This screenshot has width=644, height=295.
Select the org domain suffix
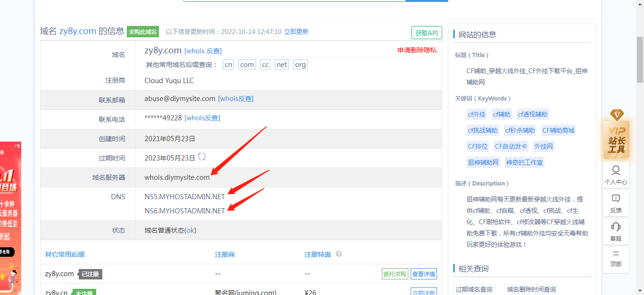pyautogui.click(x=300, y=65)
